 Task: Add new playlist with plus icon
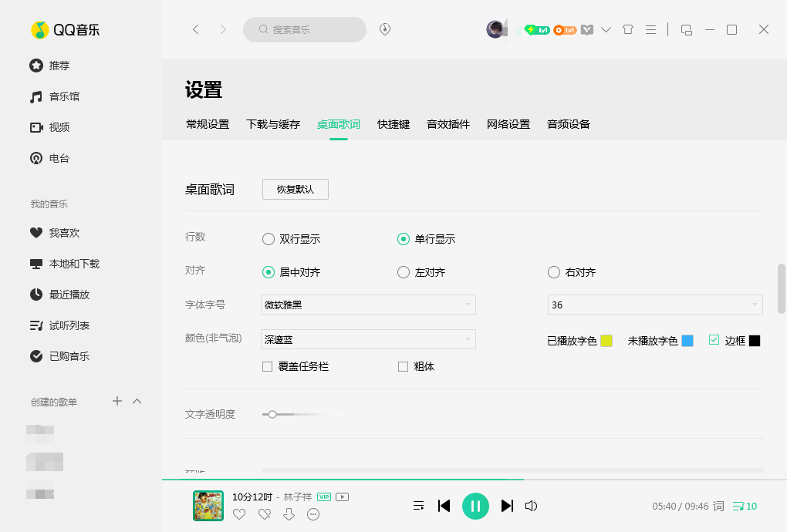(117, 401)
